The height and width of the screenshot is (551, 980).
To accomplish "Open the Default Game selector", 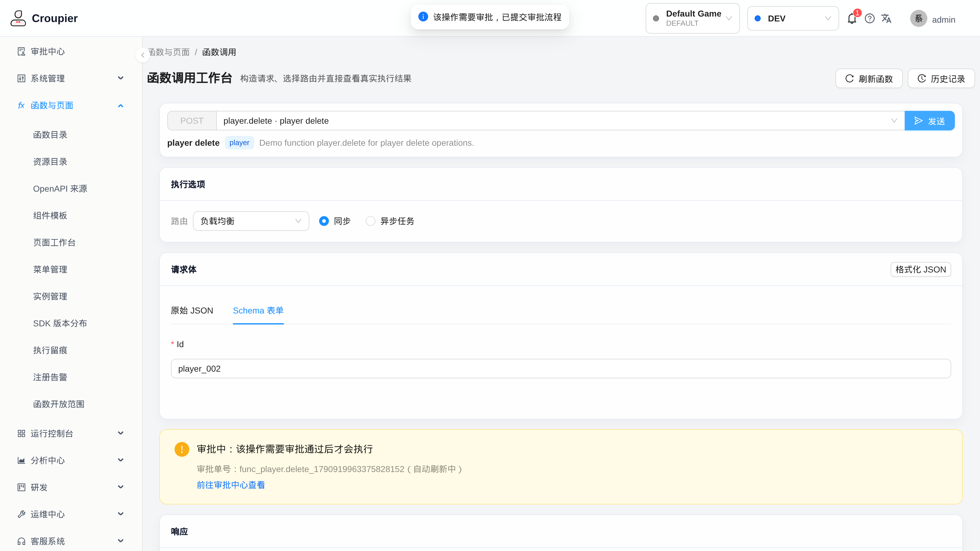I will click(692, 18).
